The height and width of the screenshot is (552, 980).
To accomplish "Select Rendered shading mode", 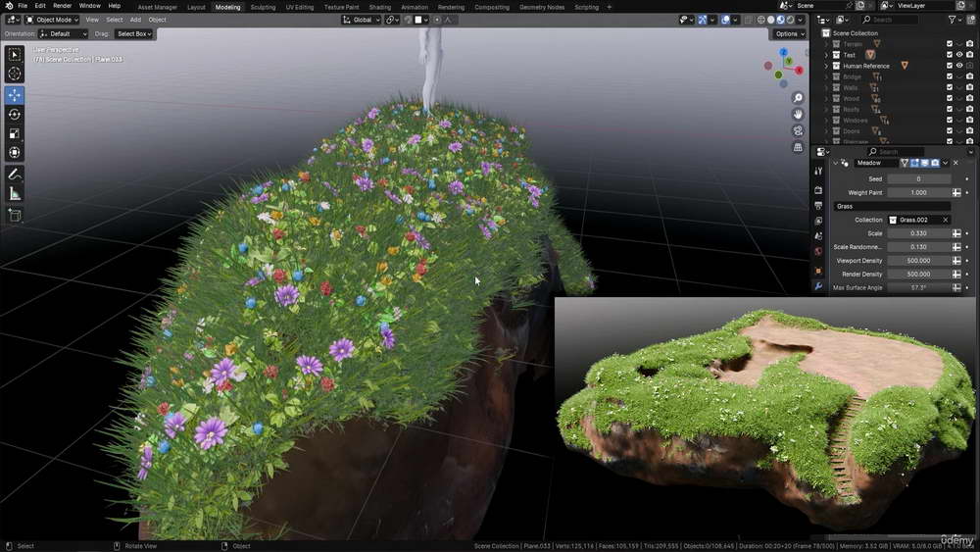I will click(791, 20).
